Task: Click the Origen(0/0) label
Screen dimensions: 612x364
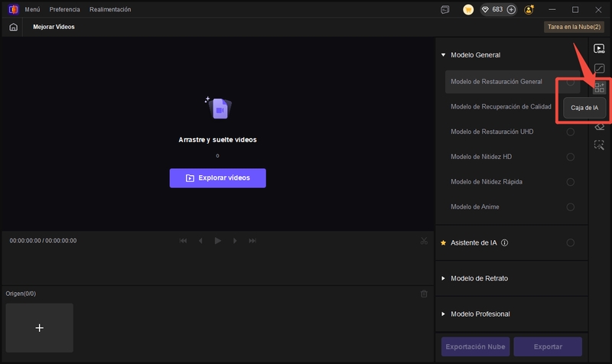Action: pos(21,294)
